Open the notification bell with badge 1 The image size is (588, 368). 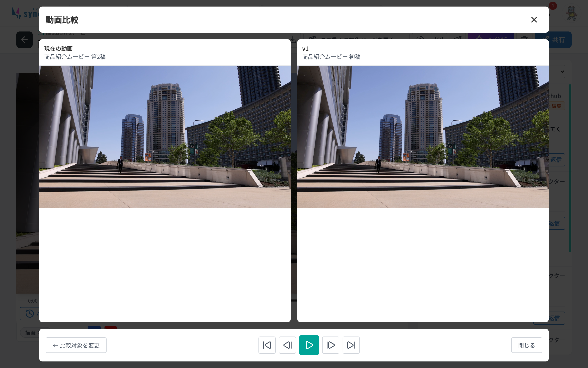pyautogui.click(x=551, y=10)
